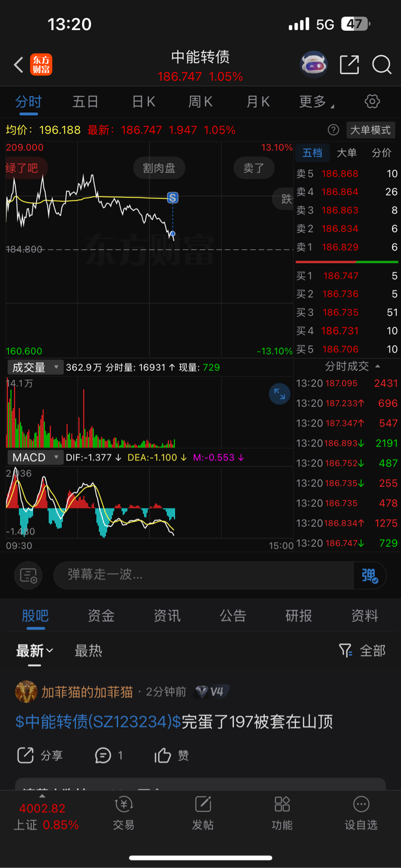This screenshot has width=401, height=868.
Task: Open the MACD indicator dropdown
Action: (35, 458)
